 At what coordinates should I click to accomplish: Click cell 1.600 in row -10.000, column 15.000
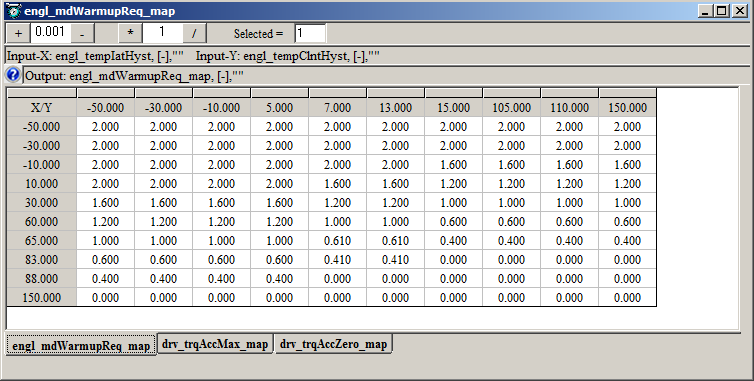click(x=453, y=165)
